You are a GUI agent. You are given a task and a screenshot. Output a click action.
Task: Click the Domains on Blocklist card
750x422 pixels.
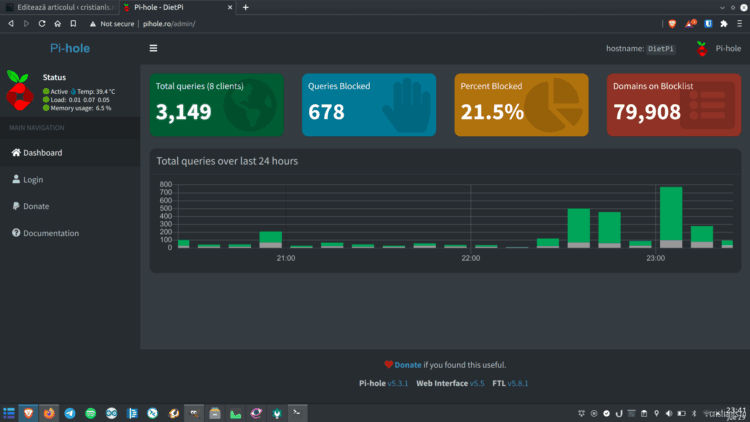(674, 105)
